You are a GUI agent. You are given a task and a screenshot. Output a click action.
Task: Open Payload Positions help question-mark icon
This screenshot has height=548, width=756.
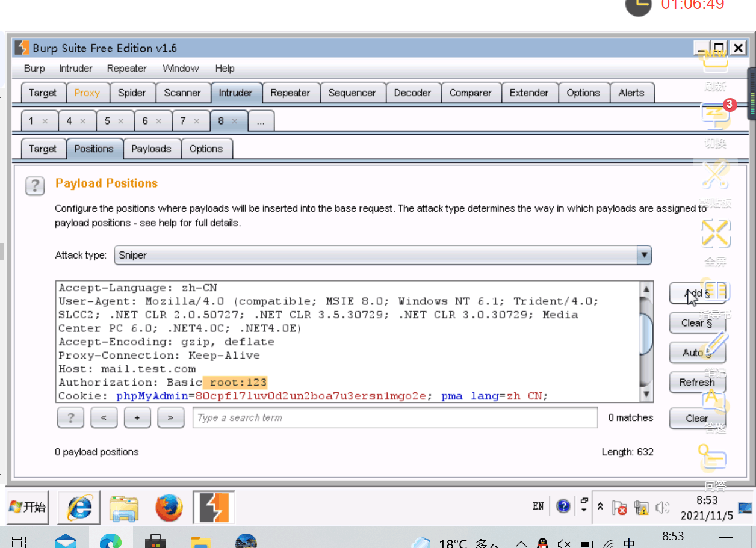[35, 185]
